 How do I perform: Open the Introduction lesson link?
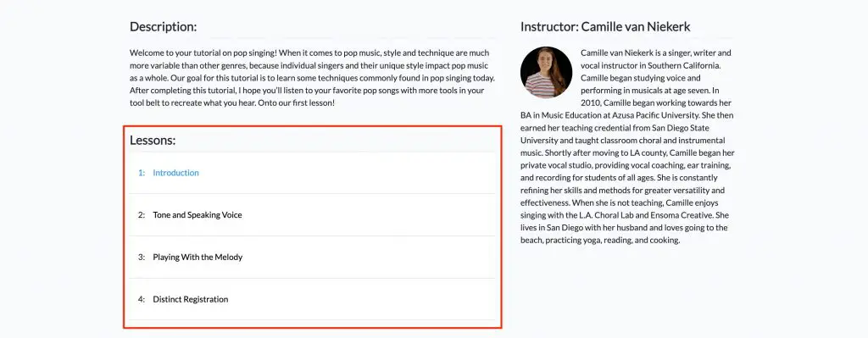(x=175, y=173)
